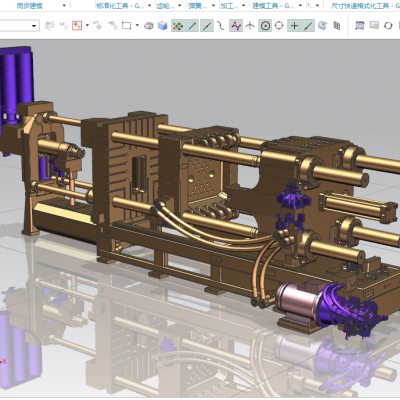Screen dimensions: 400x400
Task: Expand the dropdown beside the rectangle selection icon
Action: (137, 25)
